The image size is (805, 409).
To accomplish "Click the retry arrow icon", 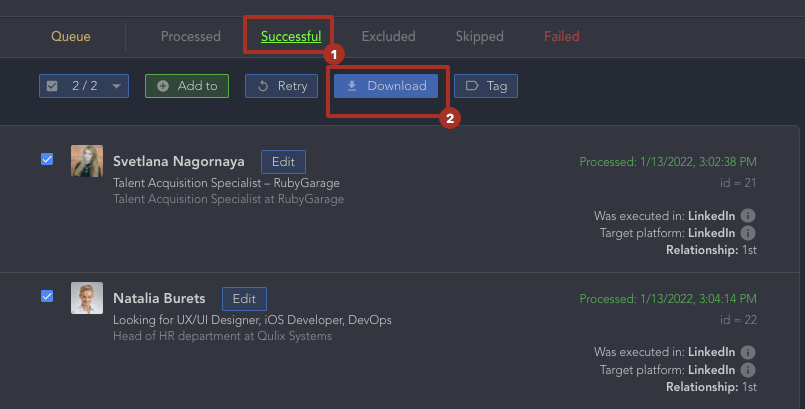I will pyautogui.click(x=263, y=86).
